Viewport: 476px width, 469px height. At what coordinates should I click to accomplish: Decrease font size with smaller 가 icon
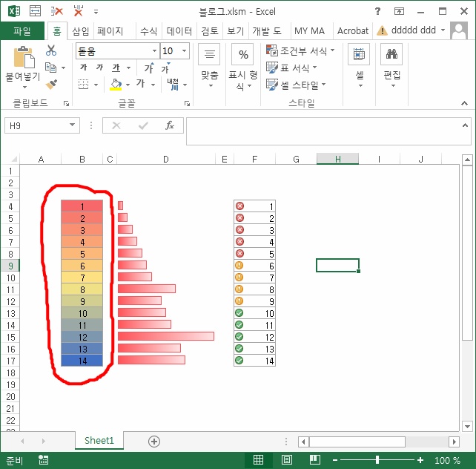[166, 68]
